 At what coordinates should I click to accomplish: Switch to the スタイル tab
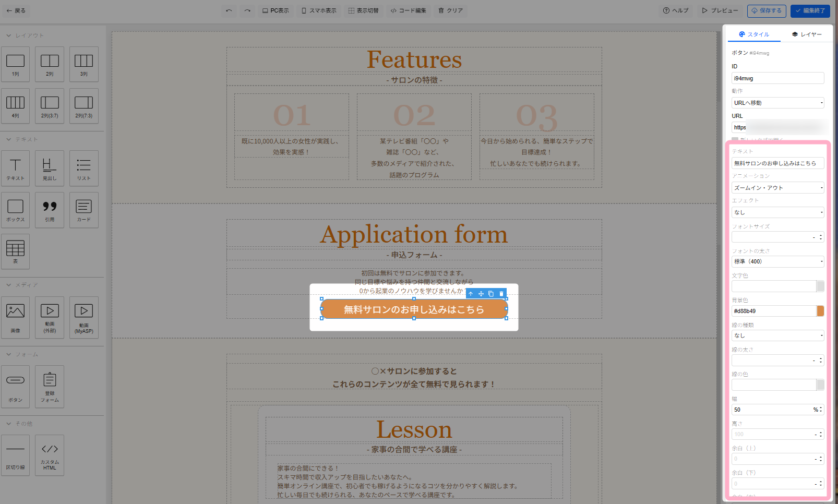coord(754,34)
